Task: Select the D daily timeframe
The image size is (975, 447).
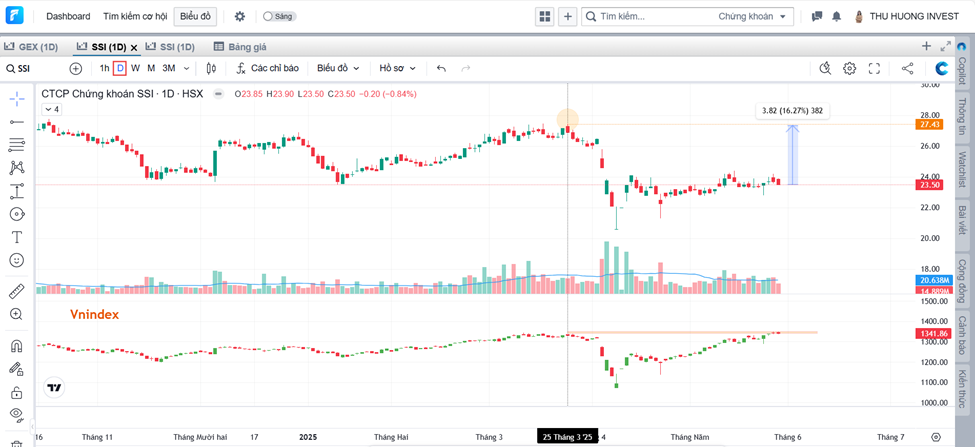Action: (120, 68)
